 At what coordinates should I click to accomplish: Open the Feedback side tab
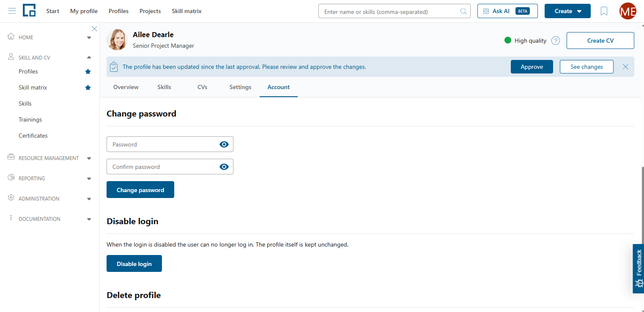639,269
